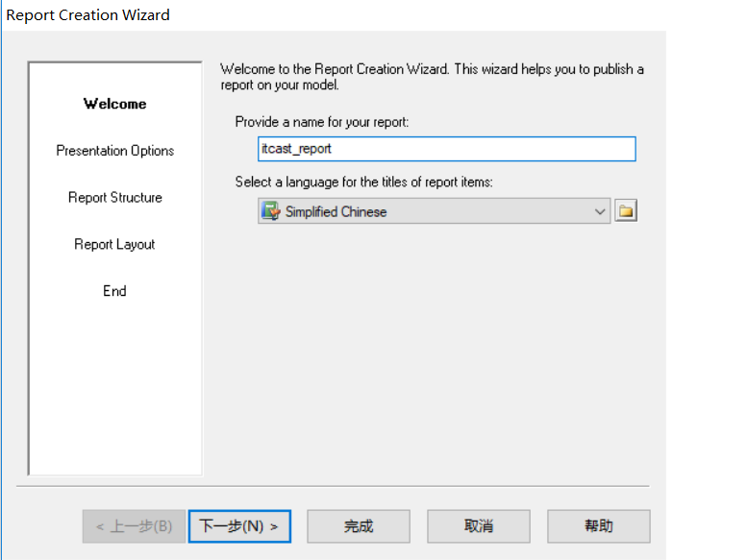This screenshot has height=560, width=747.
Task: Click the 取消 cancel button
Action: coord(479,526)
